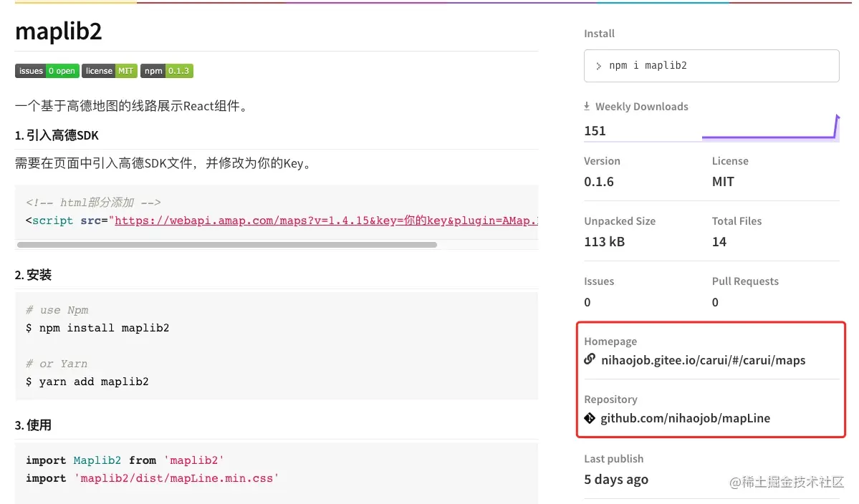Click the last publish 5 days ago
859x504 pixels.
click(615, 480)
